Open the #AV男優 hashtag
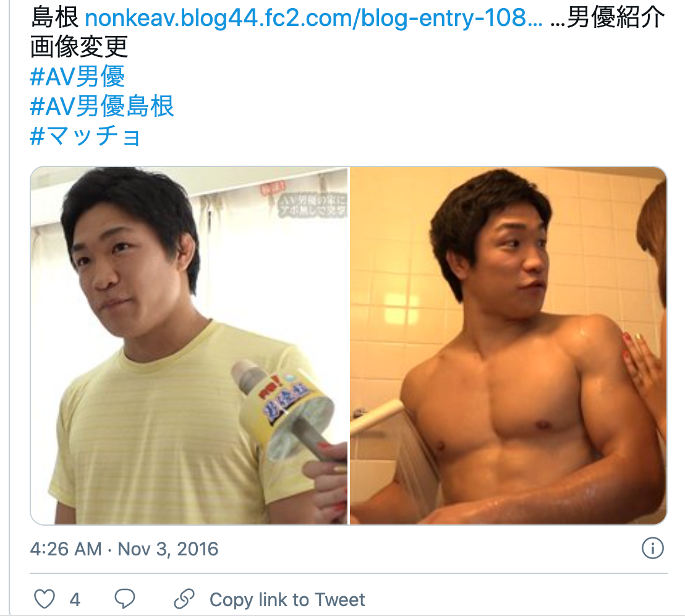This screenshot has height=616, width=685. [77, 77]
